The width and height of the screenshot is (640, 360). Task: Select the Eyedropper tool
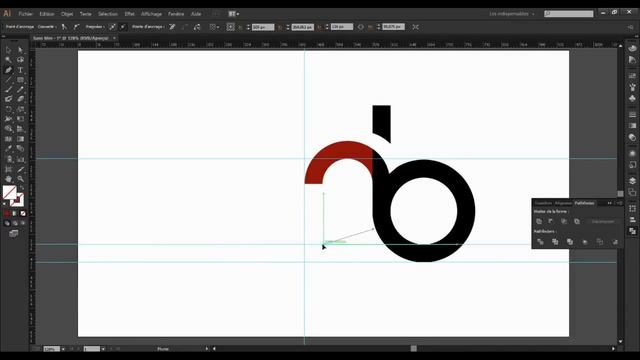click(x=8, y=149)
